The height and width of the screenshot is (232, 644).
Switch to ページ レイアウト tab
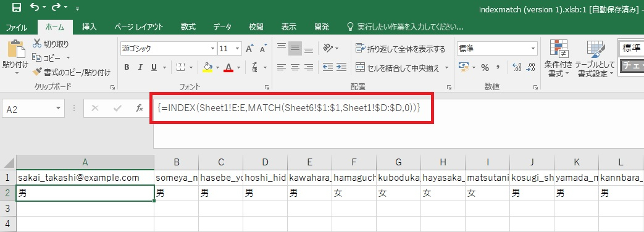click(x=138, y=27)
